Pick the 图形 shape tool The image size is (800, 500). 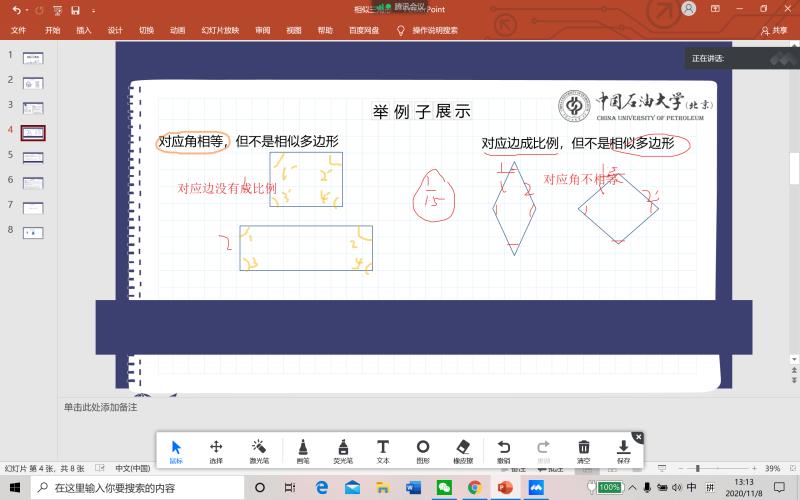[x=423, y=451]
